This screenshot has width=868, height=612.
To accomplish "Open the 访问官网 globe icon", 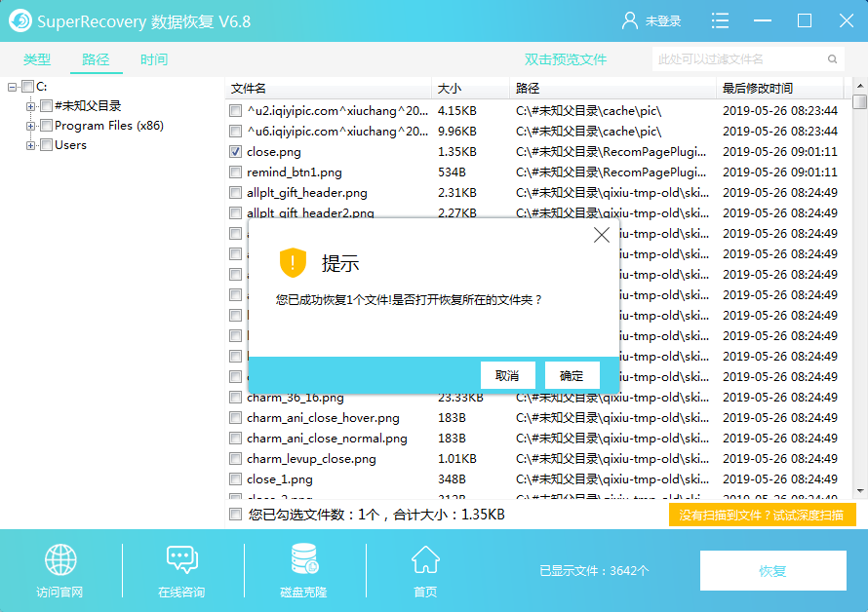I will (x=59, y=559).
